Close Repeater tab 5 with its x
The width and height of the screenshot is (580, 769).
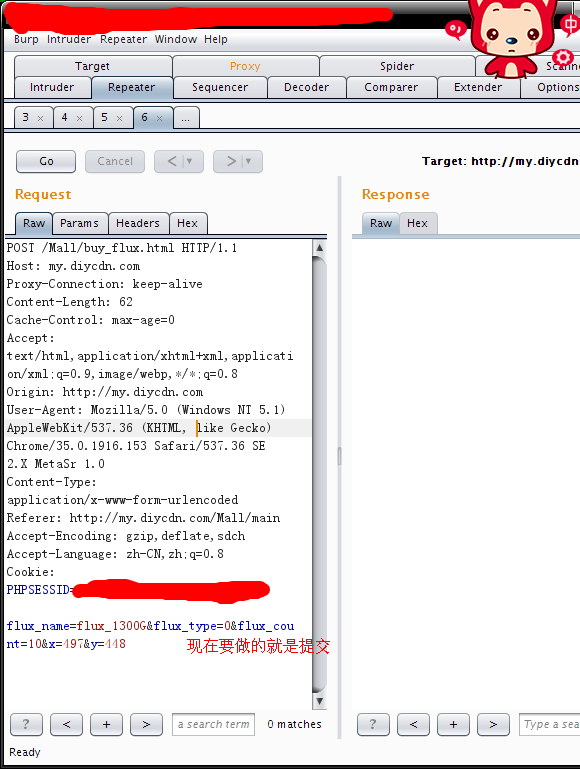tap(119, 118)
